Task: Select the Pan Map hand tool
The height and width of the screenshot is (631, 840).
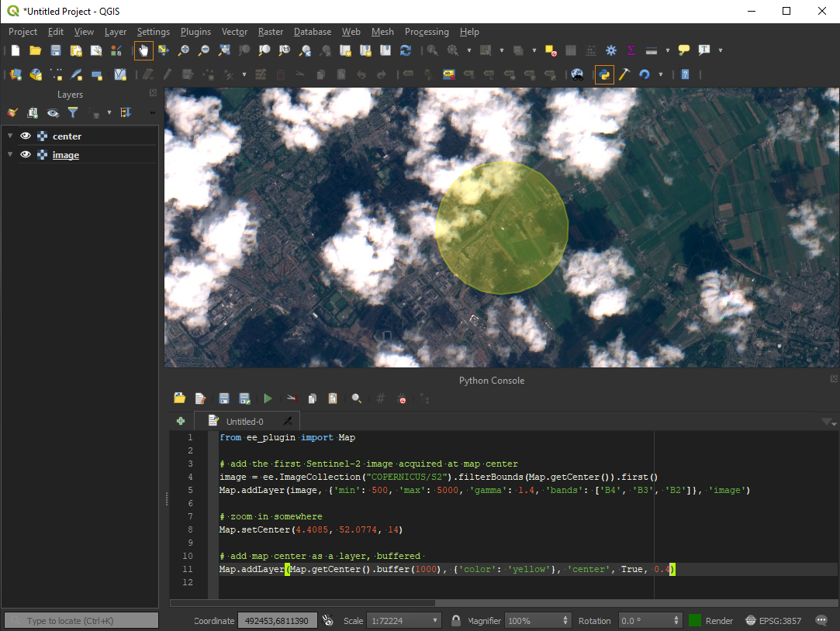Action: tap(143, 50)
